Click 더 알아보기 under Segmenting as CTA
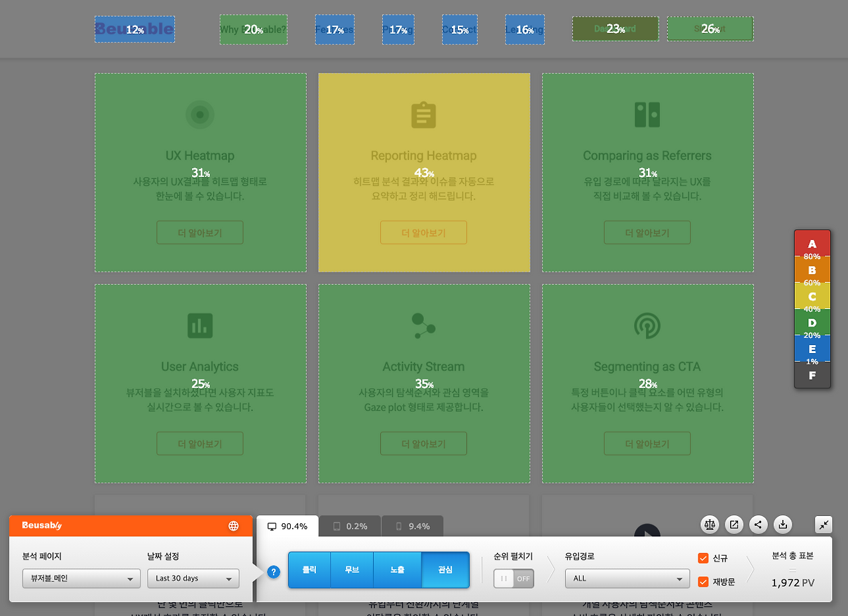 click(647, 444)
